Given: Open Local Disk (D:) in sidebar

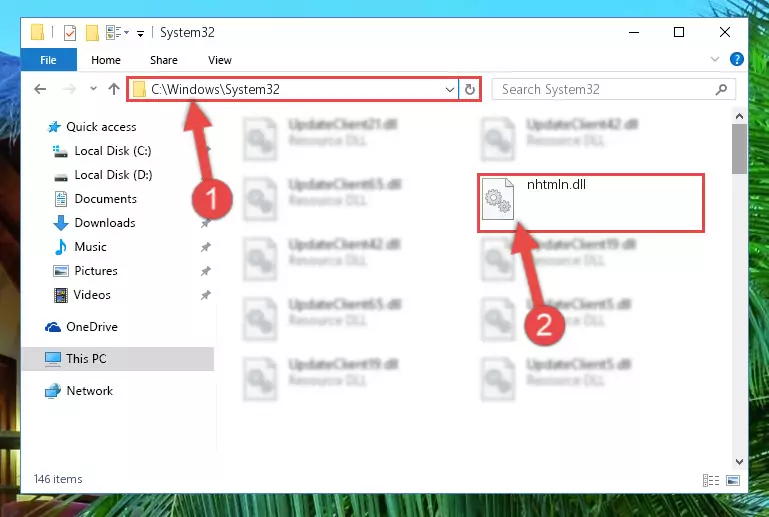Looking at the screenshot, I should (113, 175).
